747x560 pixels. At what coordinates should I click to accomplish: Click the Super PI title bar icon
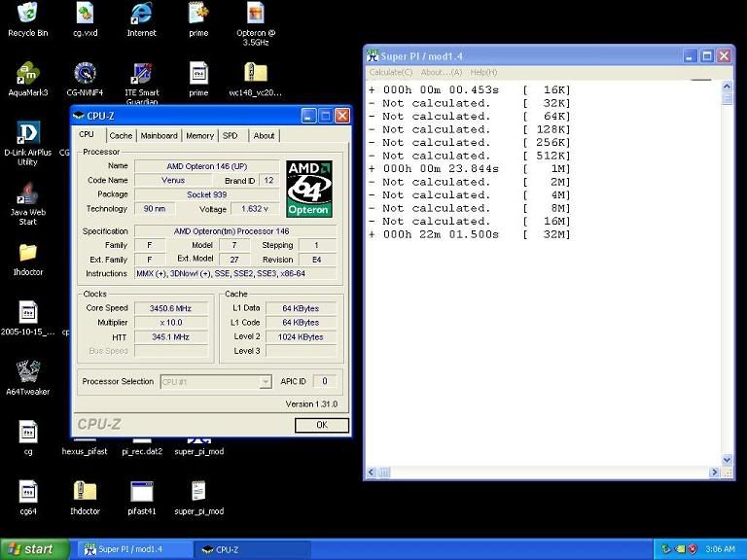click(373, 55)
